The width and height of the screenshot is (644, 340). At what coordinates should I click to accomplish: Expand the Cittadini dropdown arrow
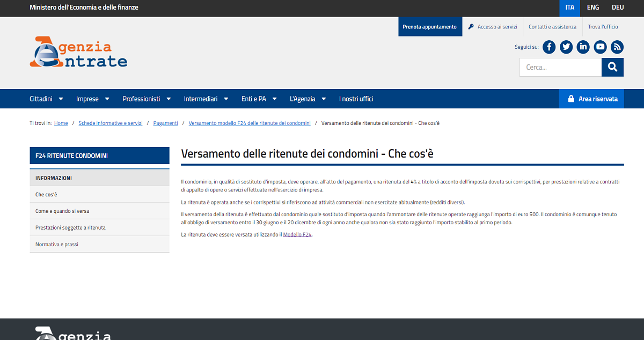tap(61, 99)
